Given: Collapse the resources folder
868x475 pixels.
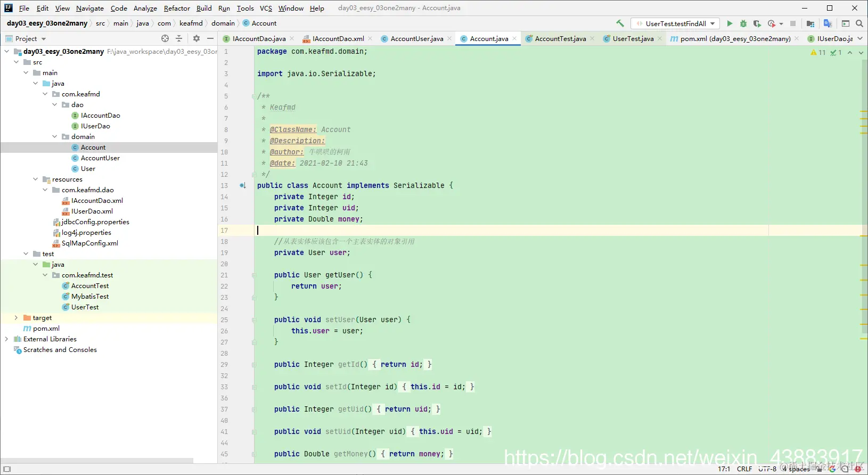Looking at the screenshot, I should click(35, 179).
